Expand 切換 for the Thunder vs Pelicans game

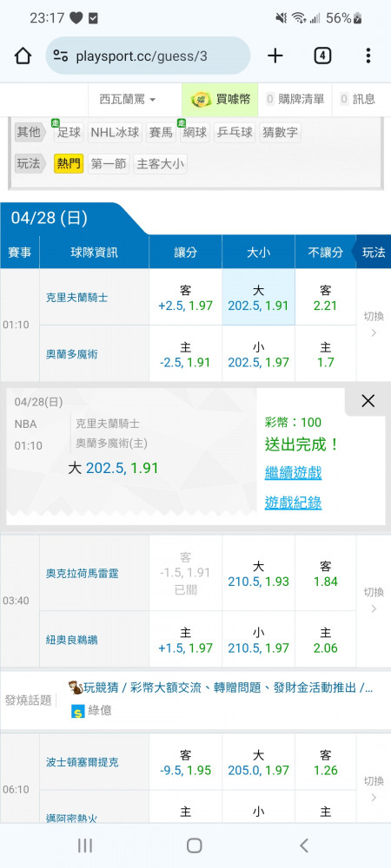point(374,601)
